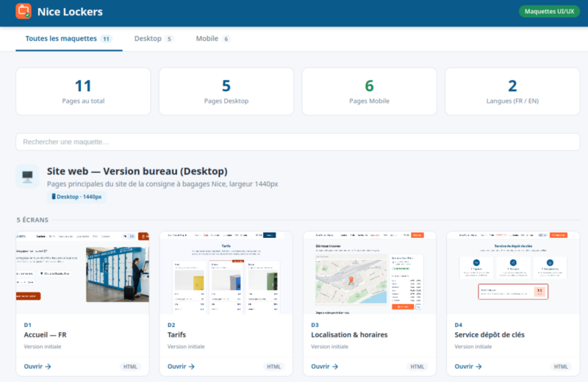Viewport: 588px width, 382px height.
Task: Click the 5 ÉCRANS section label
Action: 32,220
